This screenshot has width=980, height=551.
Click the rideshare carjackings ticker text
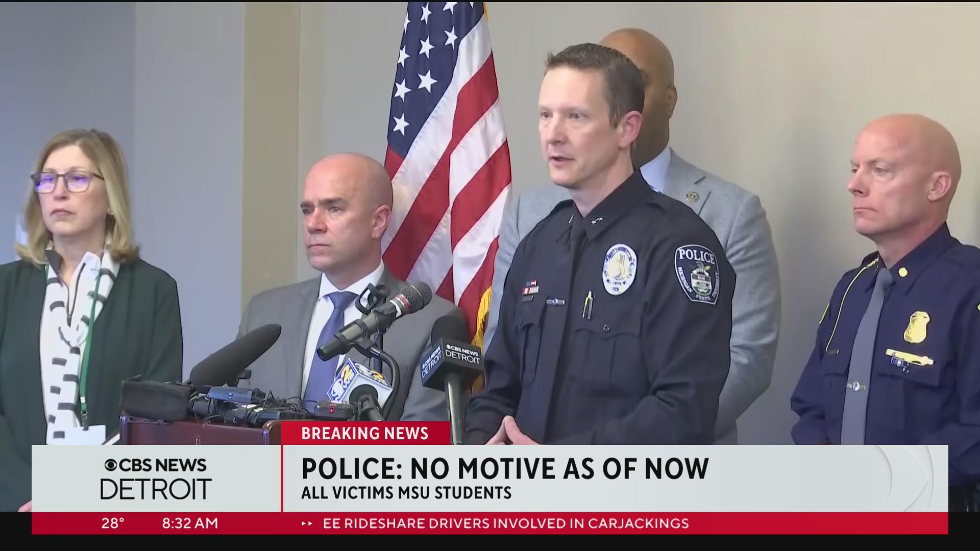[506, 523]
